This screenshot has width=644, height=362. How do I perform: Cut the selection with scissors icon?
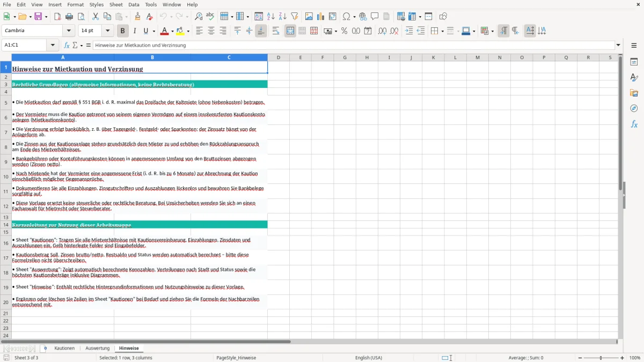(x=96, y=17)
